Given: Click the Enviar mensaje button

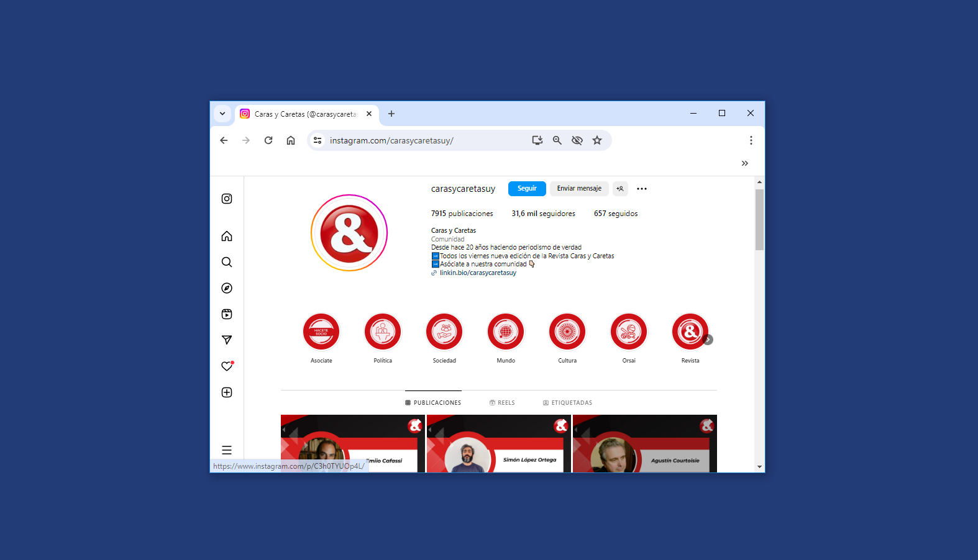Looking at the screenshot, I should point(579,189).
